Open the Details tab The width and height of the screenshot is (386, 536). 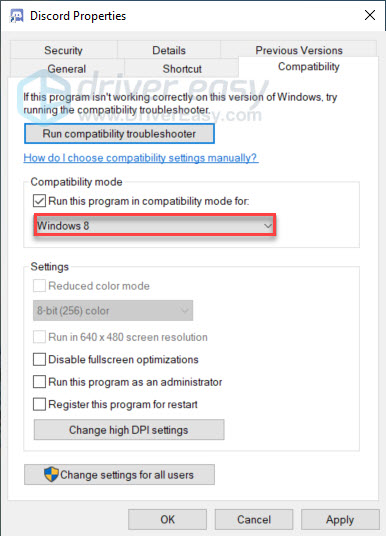[169, 50]
